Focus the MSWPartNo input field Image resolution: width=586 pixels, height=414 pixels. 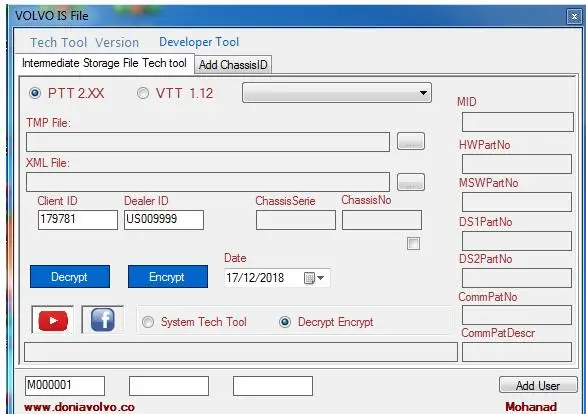[517, 202]
